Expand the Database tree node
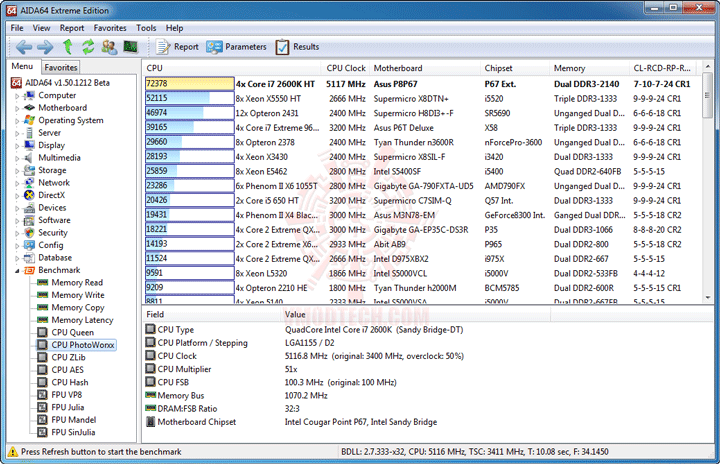Viewport: 720px width, 464px height. 17,258
